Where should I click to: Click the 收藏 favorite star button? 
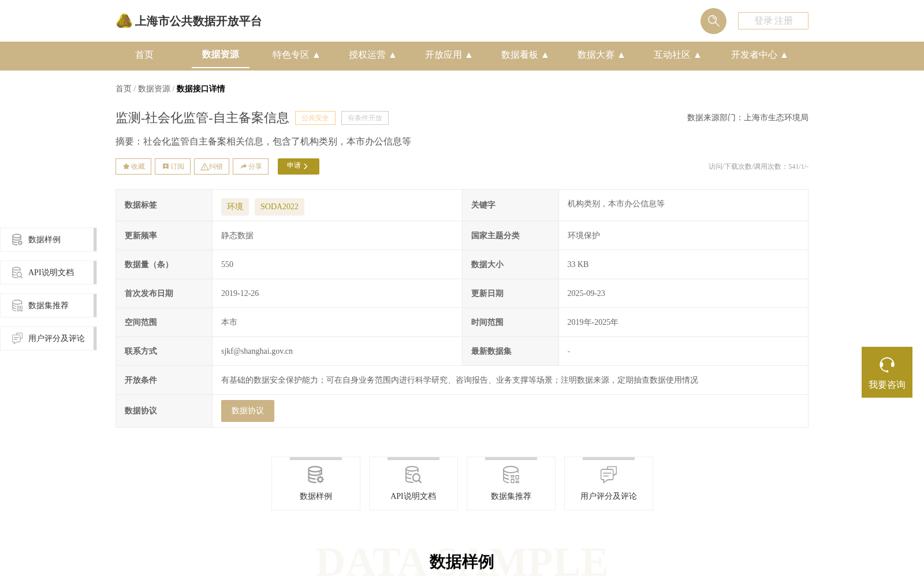(133, 166)
